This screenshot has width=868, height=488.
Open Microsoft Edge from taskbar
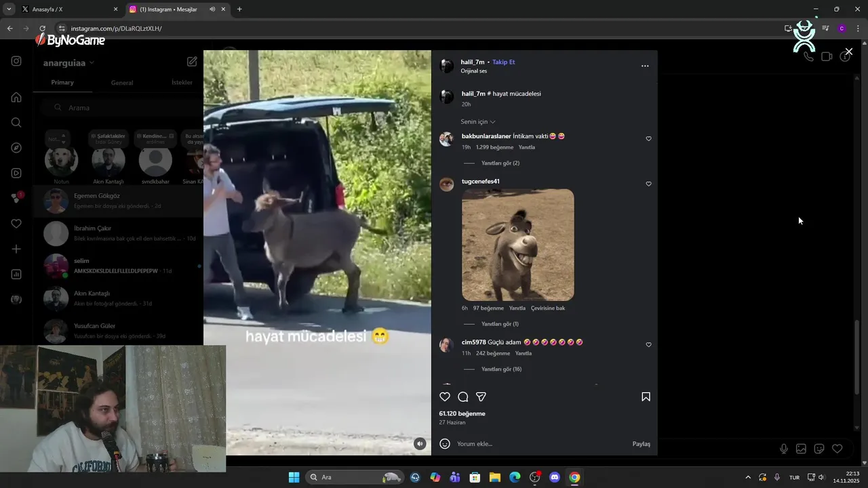[x=515, y=477]
